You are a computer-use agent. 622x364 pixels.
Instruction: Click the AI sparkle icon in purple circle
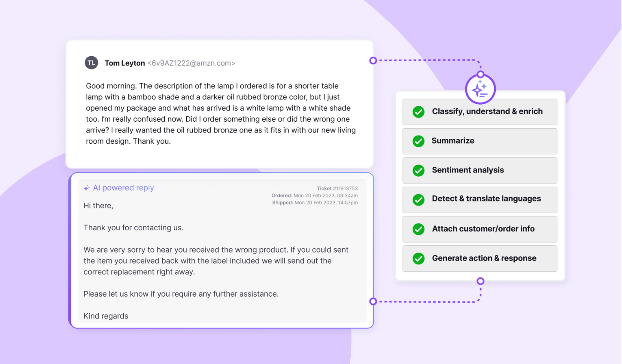480,89
